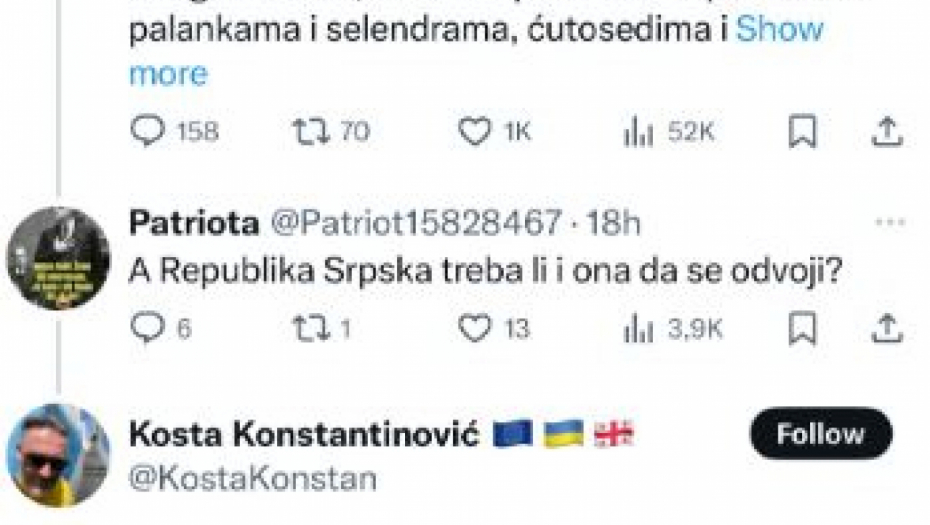
Task: Open the @KostaKonstan profile handle
Action: [252, 479]
